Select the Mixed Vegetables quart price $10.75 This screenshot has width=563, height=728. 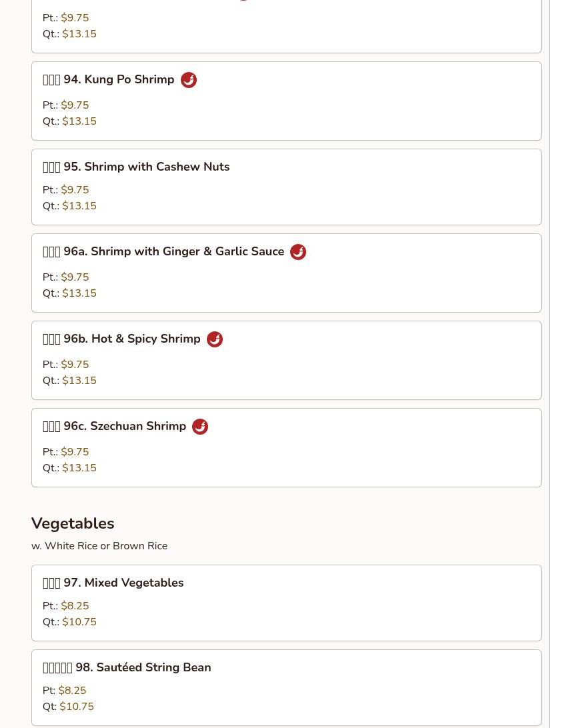[x=79, y=622]
